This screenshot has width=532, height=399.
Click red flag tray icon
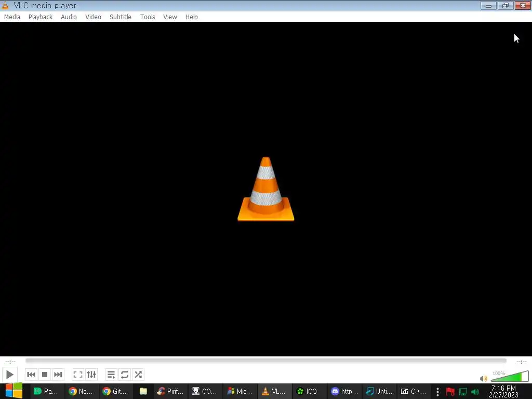450,392
